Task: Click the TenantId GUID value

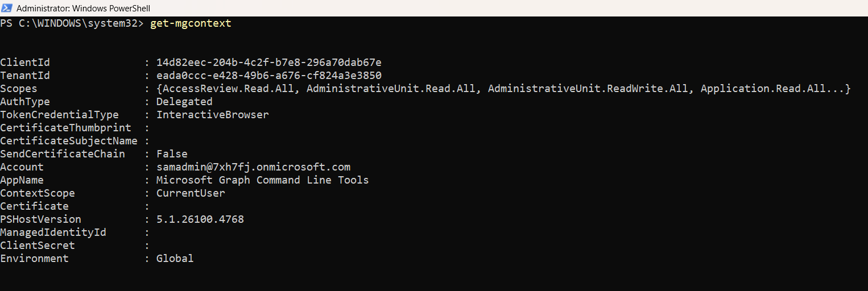Action: 269,76
